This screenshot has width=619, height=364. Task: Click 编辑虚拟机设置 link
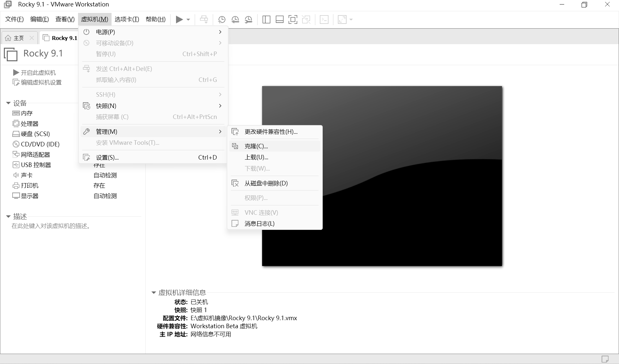coord(41,83)
